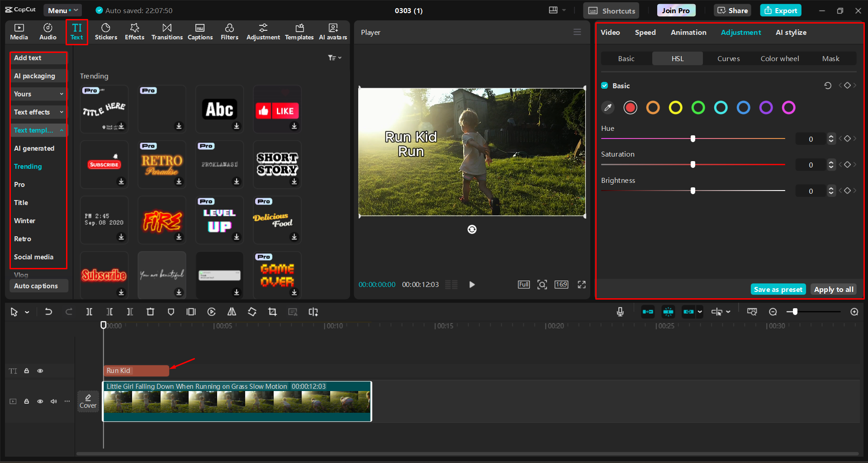Delete the selected clip with trash icon
Image resolution: width=868 pixels, height=463 pixels.
coord(150,311)
